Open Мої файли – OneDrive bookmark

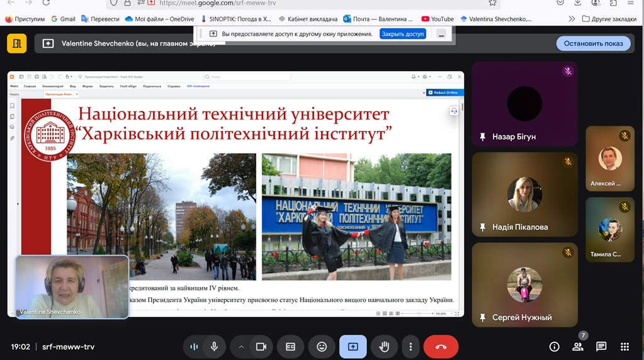(x=160, y=19)
